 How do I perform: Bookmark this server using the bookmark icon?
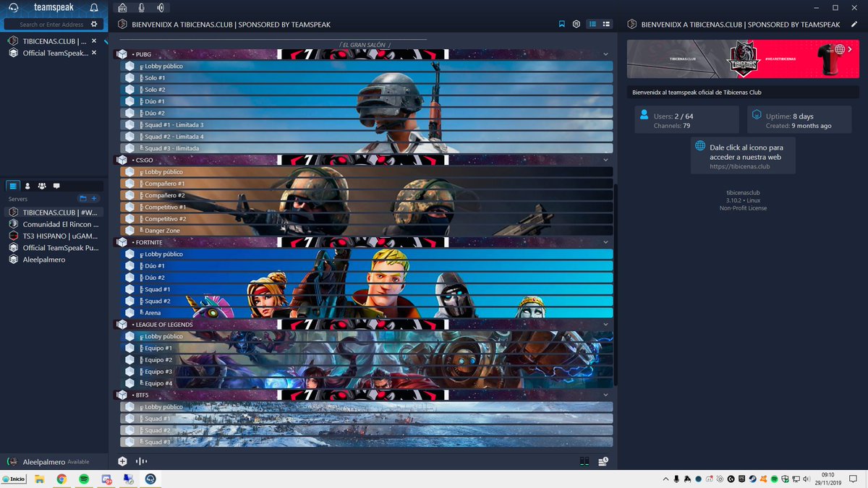coord(561,24)
